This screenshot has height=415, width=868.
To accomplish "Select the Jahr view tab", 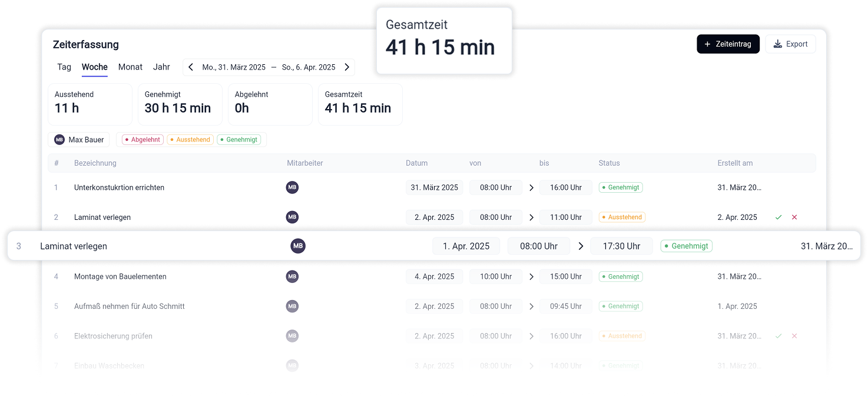I will coord(161,67).
